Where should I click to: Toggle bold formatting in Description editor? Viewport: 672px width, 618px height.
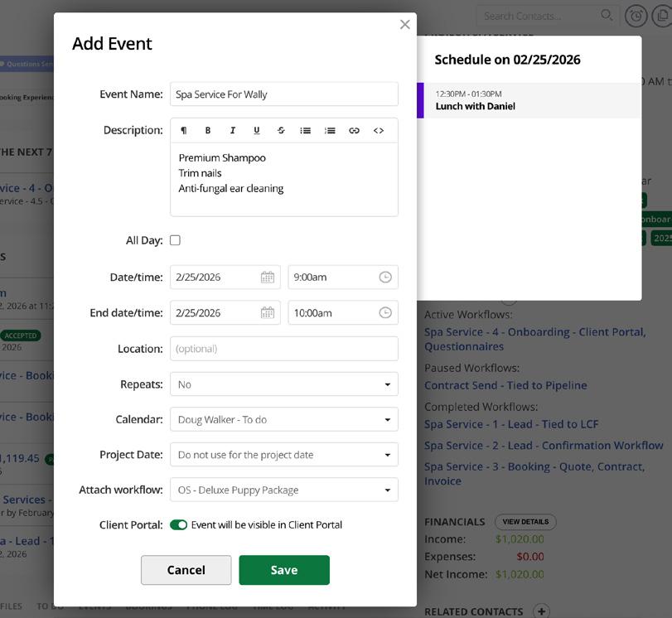coord(208,131)
